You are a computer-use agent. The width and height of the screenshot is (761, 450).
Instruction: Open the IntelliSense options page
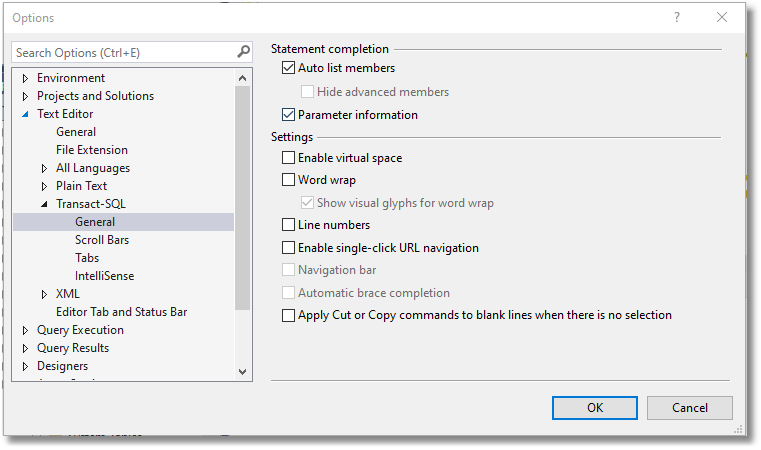coord(104,276)
